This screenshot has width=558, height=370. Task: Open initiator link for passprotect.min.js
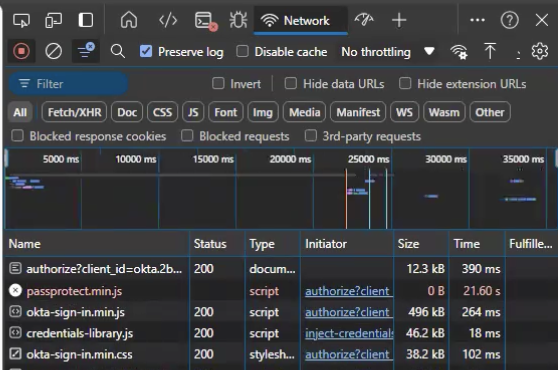click(349, 291)
